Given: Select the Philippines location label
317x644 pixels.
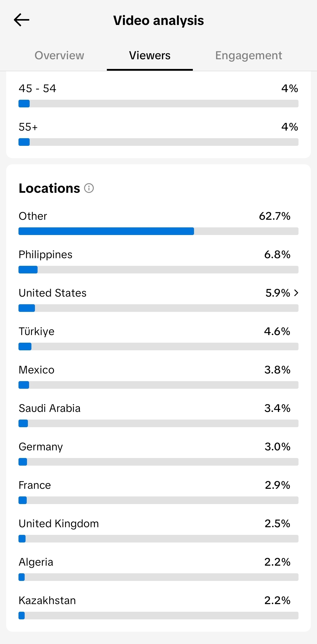Looking at the screenshot, I should (45, 255).
